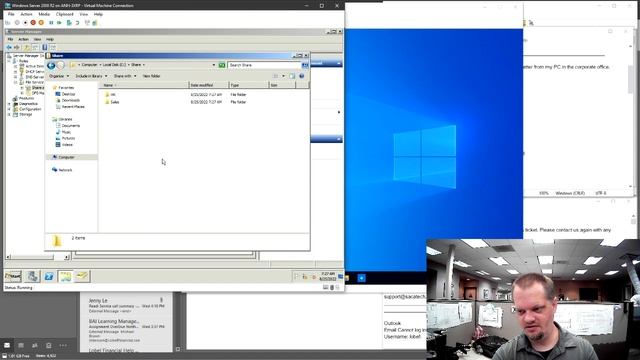Select Computer in navigation pane
Image resolution: width=640 pixels, height=360 pixels.
[x=63, y=157]
